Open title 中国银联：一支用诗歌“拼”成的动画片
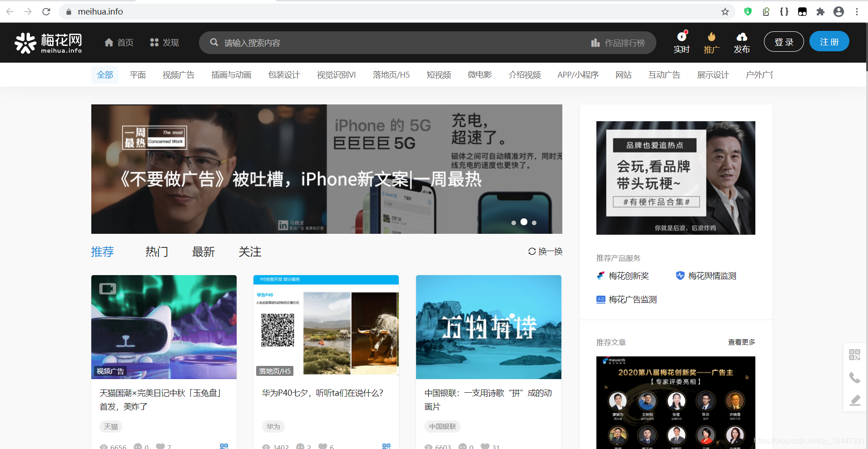868x449 pixels. point(488,400)
